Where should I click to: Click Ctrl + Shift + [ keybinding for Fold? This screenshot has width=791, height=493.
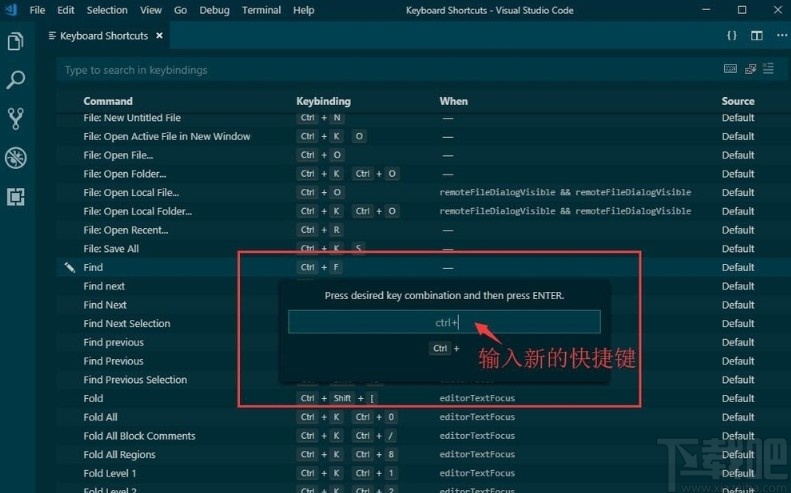pyautogui.click(x=337, y=398)
